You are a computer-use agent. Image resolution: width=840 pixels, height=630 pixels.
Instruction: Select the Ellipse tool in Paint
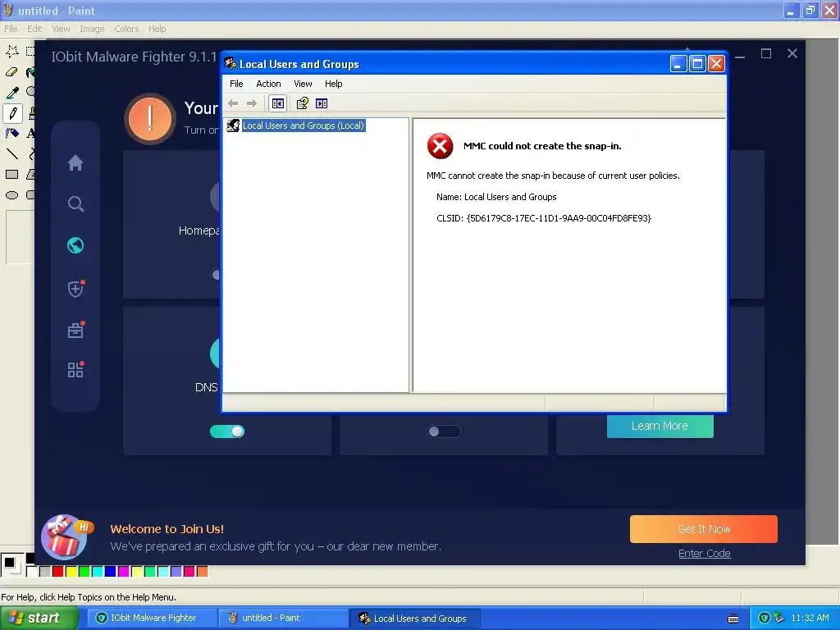(12, 195)
